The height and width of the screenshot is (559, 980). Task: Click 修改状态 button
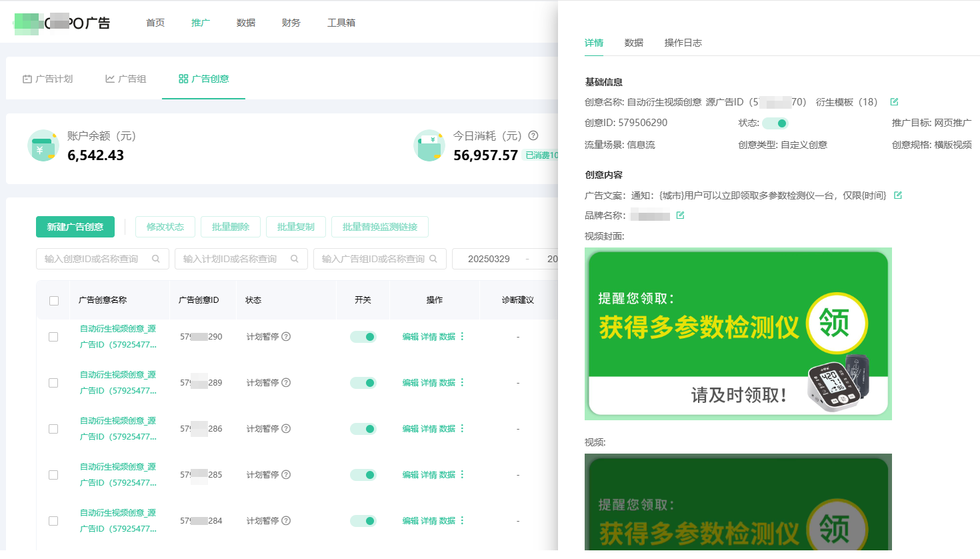165,227
